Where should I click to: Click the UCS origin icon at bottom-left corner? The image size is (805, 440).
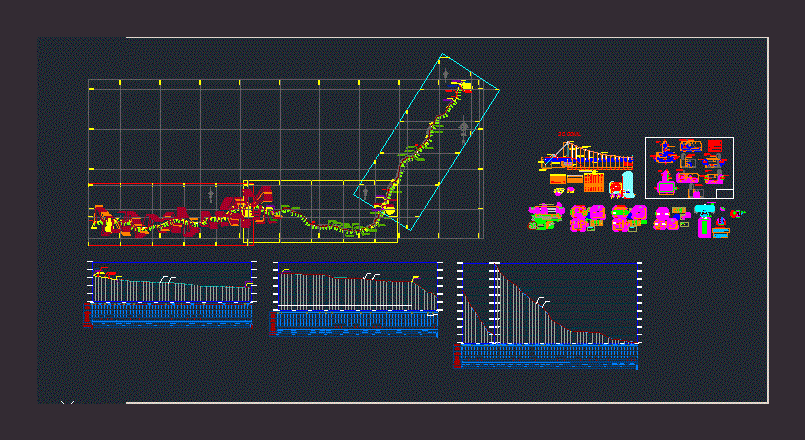67,403
